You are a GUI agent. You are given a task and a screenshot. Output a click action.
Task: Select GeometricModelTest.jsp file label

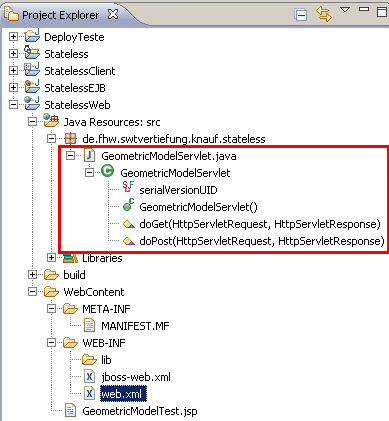[140, 411]
